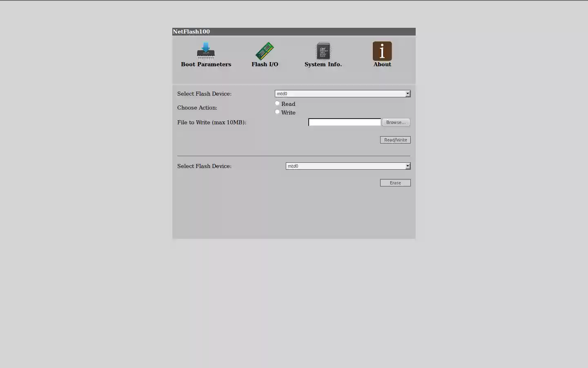Screen dimensions: 588x368
Task: Click inside the File to Write text field
Action: [x=344, y=122]
